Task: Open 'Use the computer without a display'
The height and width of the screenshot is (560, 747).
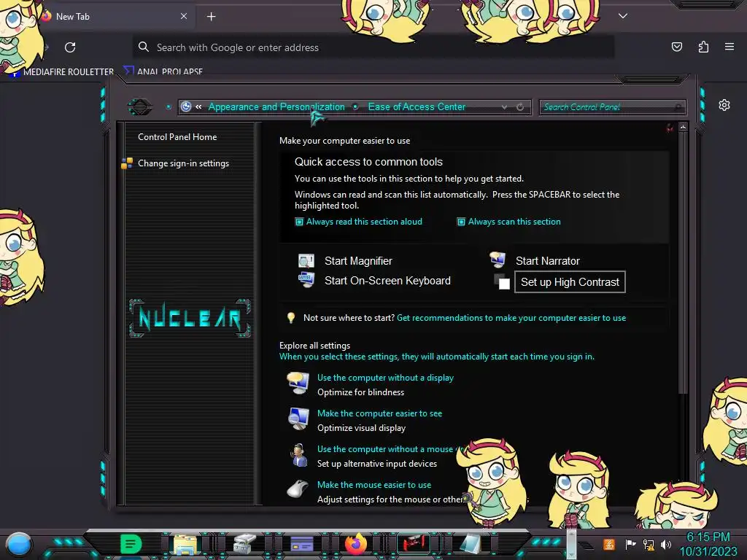Action: point(385,378)
